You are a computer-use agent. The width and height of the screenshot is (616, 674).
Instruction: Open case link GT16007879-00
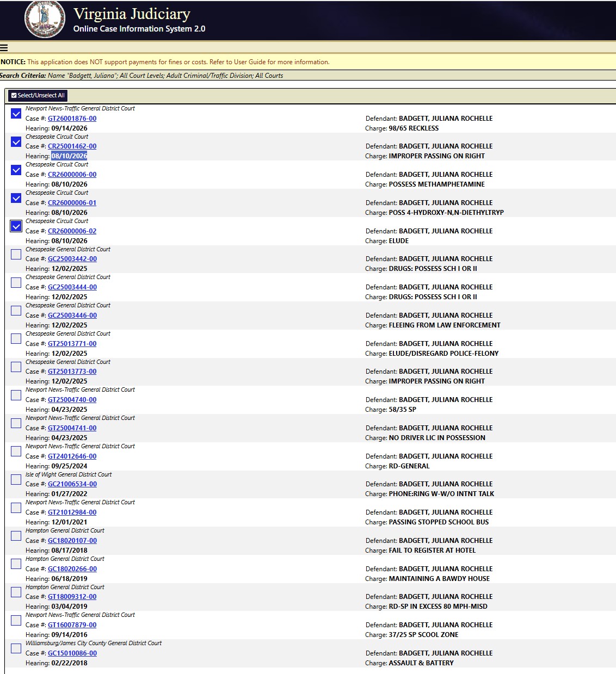tap(72, 625)
